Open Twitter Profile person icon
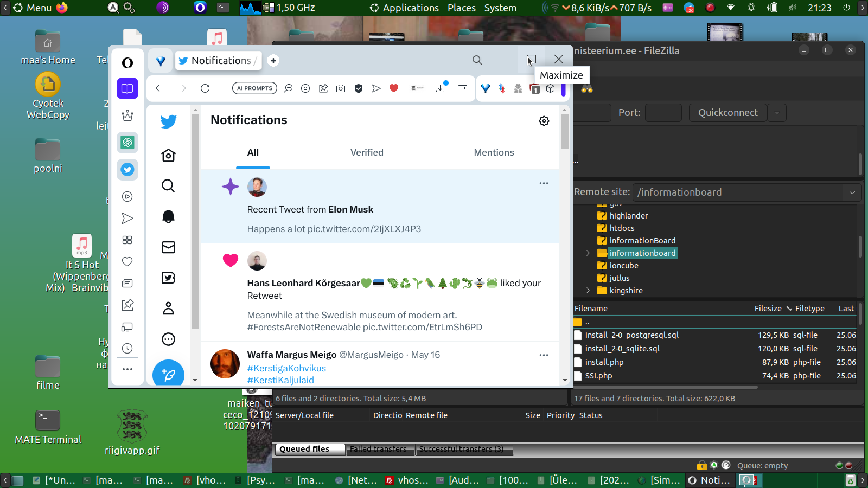The image size is (868, 488). coord(168,309)
